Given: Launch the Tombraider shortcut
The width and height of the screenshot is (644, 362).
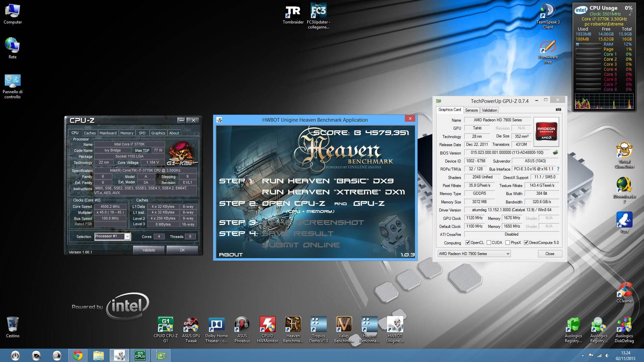Looking at the screenshot, I should click(x=293, y=14).
